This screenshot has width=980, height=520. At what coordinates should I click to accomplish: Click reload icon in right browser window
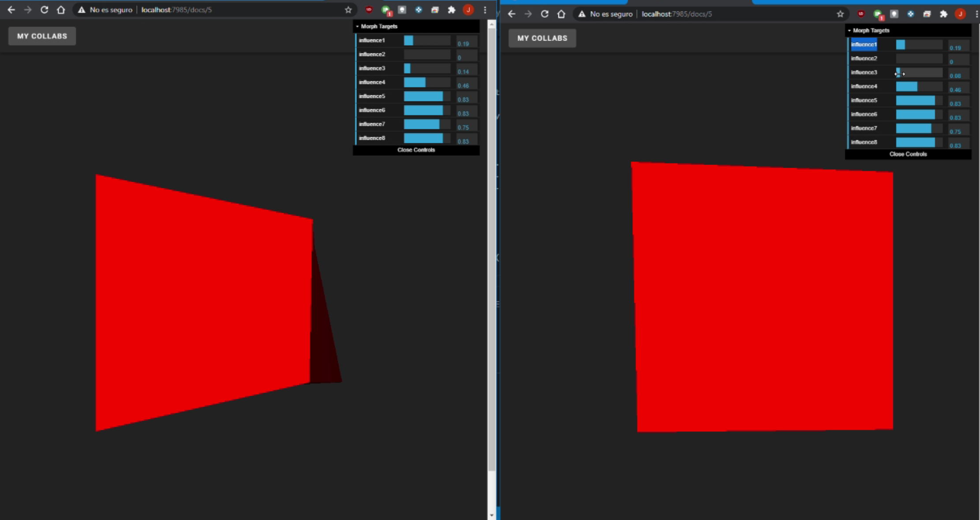point(545,14)
